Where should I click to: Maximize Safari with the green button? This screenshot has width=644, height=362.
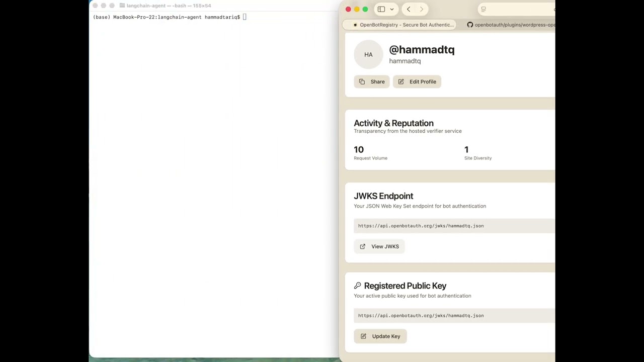[x=365, y=9]
